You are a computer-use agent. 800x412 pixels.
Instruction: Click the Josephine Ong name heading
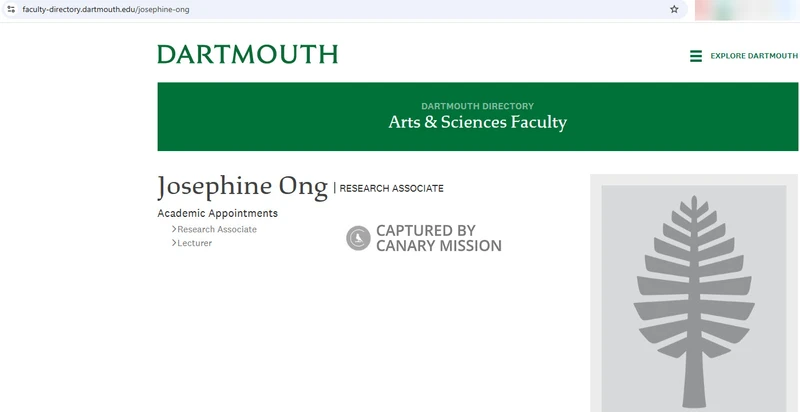tap(242, 187)
